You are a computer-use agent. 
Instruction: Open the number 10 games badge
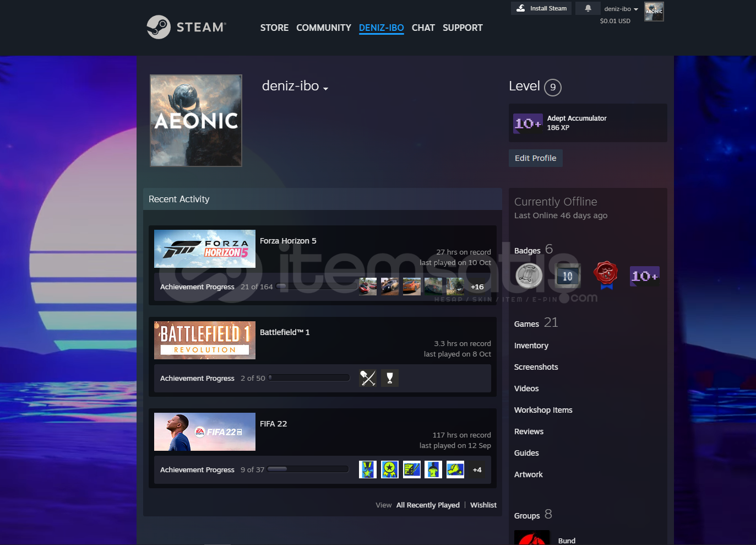[x=567, y=276]
